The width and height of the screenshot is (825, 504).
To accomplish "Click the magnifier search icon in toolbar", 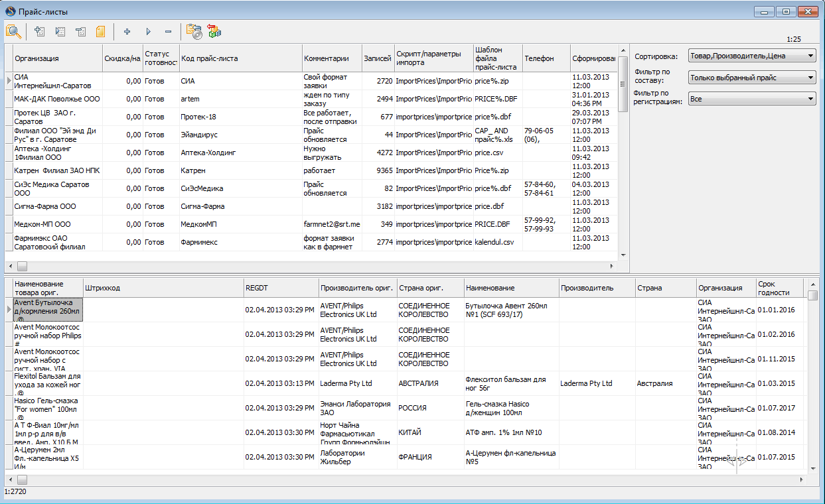I will click(x=13, y=31).
